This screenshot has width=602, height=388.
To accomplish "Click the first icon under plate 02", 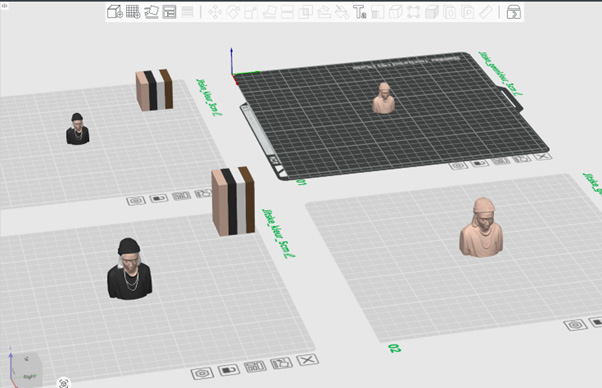I will (575, 325).
